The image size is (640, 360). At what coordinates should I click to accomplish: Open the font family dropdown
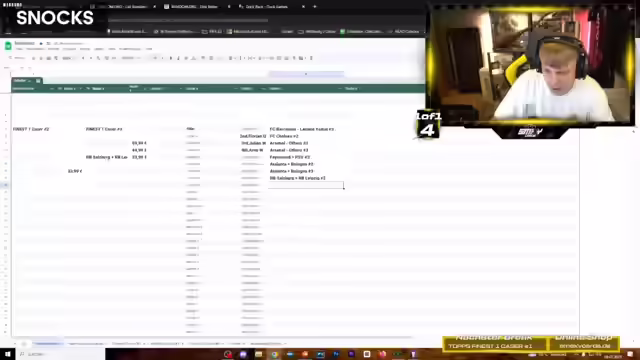point(130,58)
